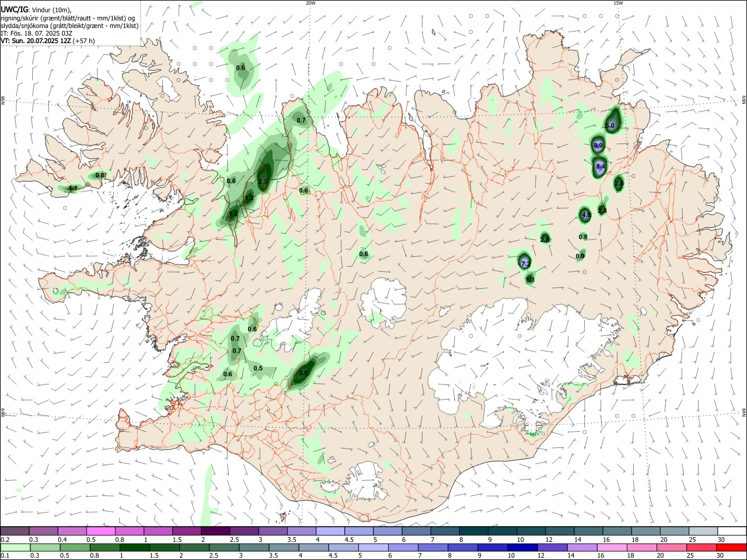Pick the dark teal 8–9 swatch
Image resolution: width=747 pixels, height=560 pixels.
pyautogui.click(x=473, y=531)
